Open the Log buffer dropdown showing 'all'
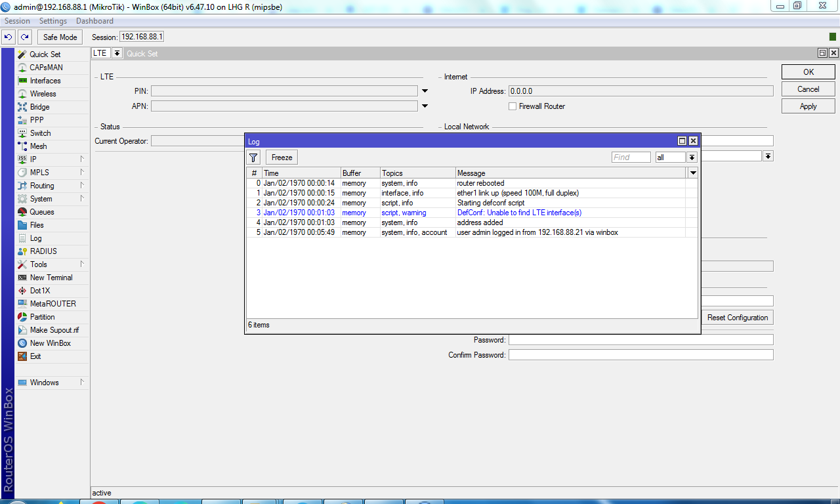 tap(692, 157)
